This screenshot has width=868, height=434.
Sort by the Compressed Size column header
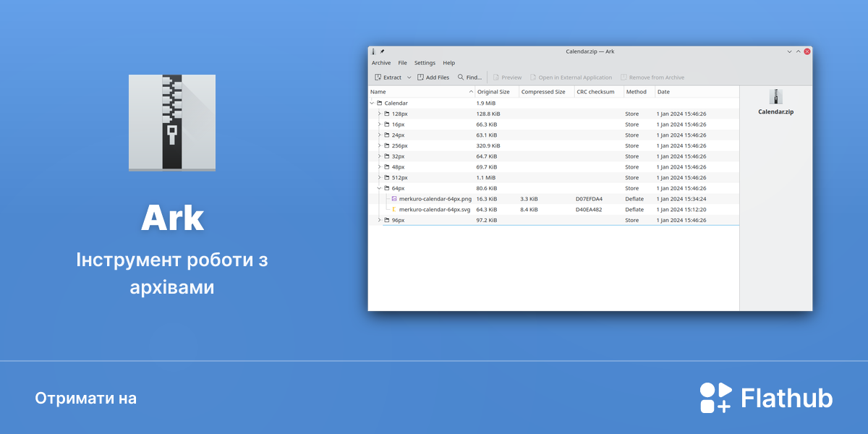coord(547,92)
